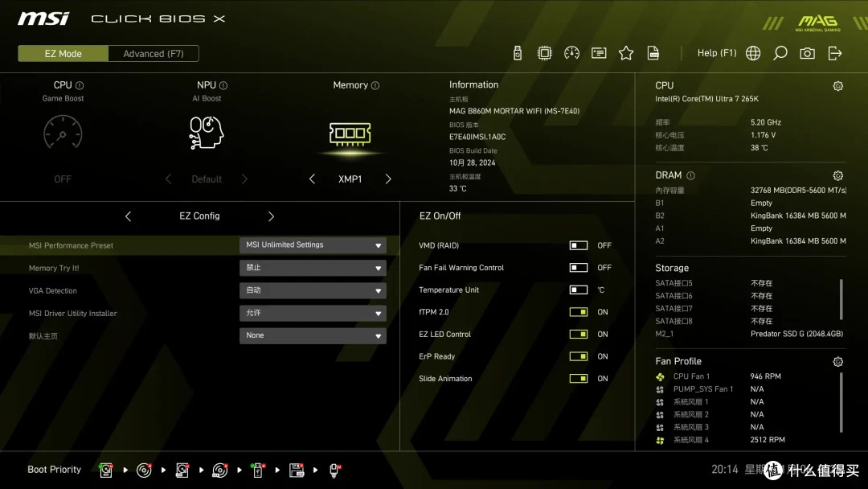Click the Fan Profile panel scrollbar
The height and width of the screenshot is (489, 868).
(x=841, y=402)
